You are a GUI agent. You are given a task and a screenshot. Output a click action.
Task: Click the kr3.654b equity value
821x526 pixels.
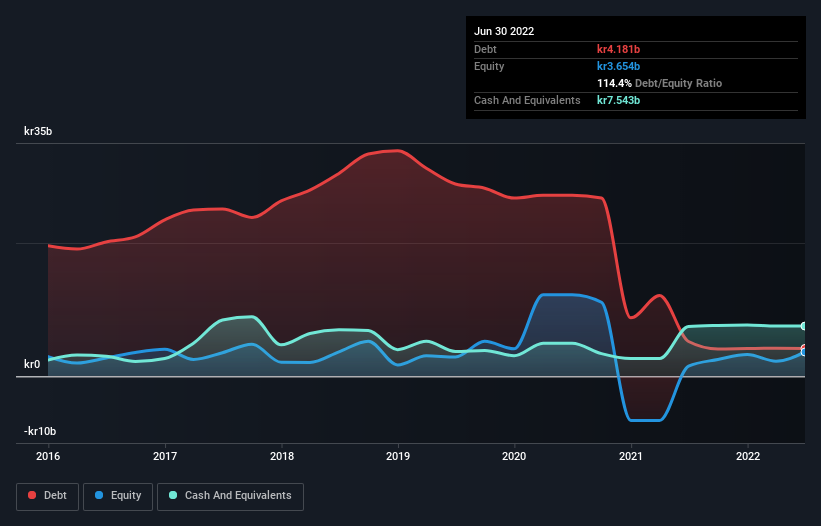click(x=618, y=66)
